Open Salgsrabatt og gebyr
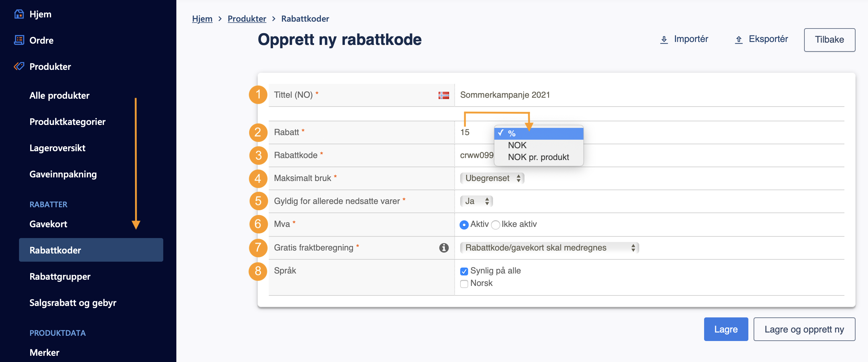Viewport: 868px width, 362px height. pos(73,303)
